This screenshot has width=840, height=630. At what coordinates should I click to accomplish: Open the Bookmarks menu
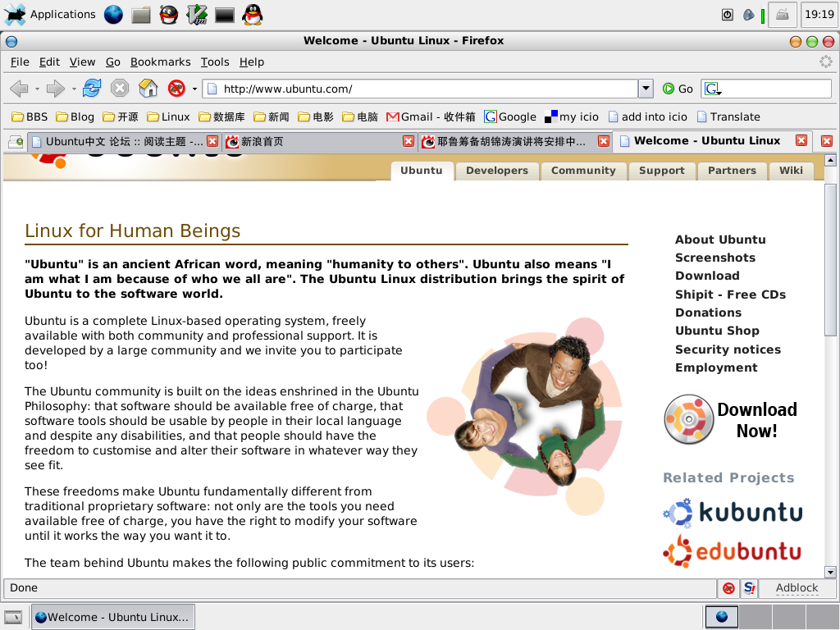click(x=160, y=62)
